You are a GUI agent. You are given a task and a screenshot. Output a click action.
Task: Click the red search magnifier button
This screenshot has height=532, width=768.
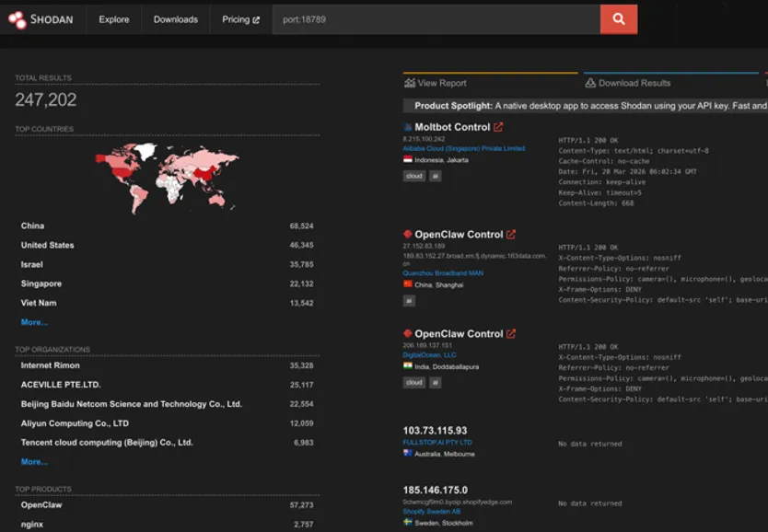[x=619, y=19]
